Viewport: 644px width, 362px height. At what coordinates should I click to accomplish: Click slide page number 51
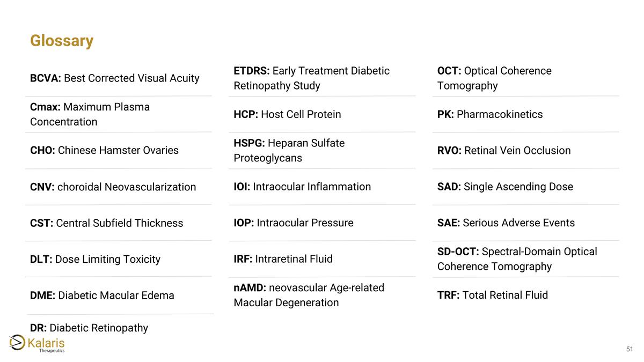630,350
